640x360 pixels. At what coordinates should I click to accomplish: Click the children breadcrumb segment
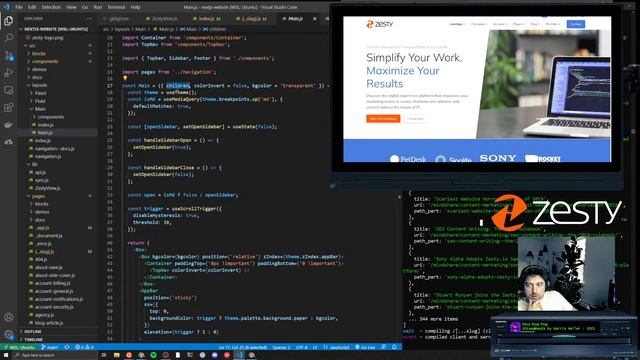tap(215, 29)
